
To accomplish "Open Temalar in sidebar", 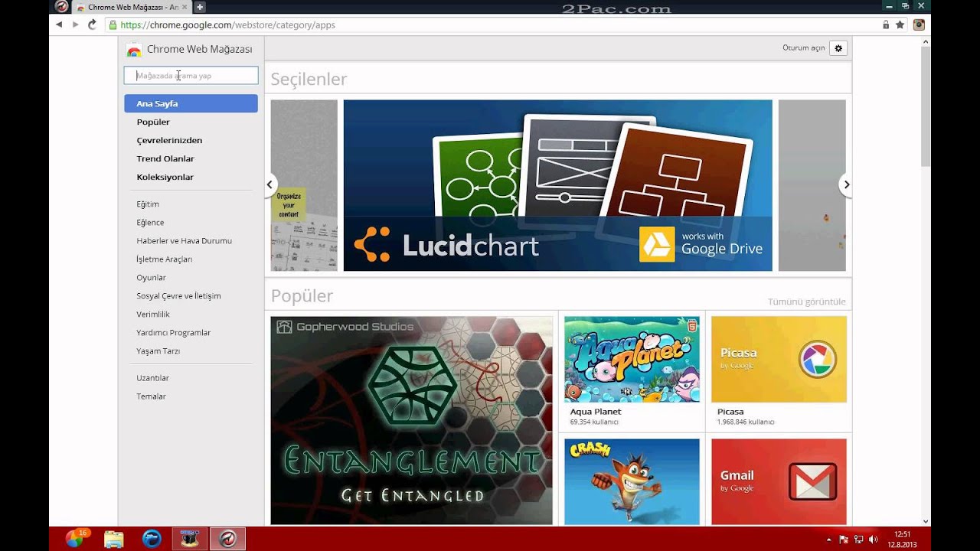I will pyautogui.click(x=151, y=396).
